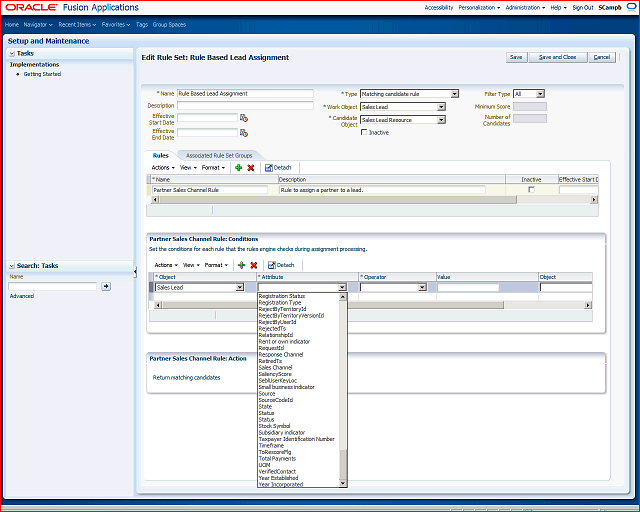Screen dimensions: 640x512
Task: Click the condition Value field
Action: pos(468,287)
